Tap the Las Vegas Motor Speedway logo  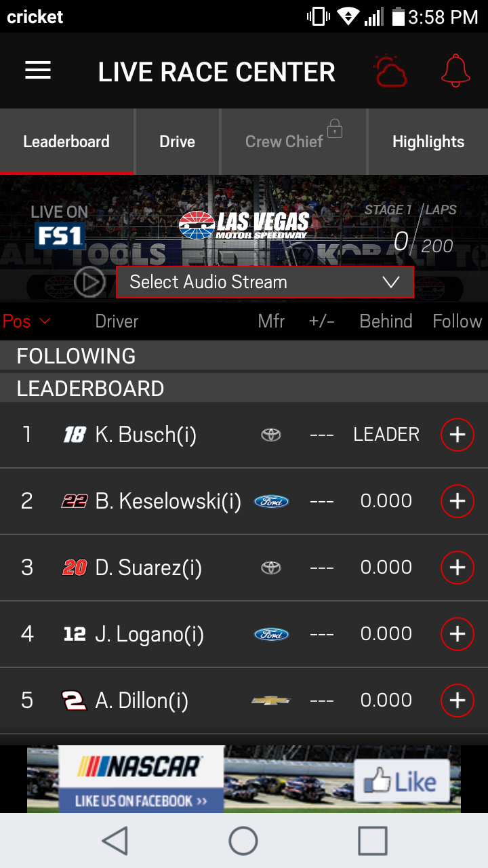[x=244, y=225]
